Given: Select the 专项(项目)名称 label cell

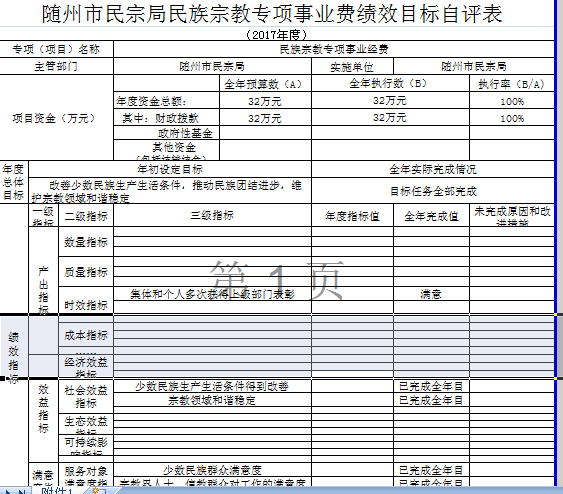Looking at the screenshot, I should coord(56,49).
